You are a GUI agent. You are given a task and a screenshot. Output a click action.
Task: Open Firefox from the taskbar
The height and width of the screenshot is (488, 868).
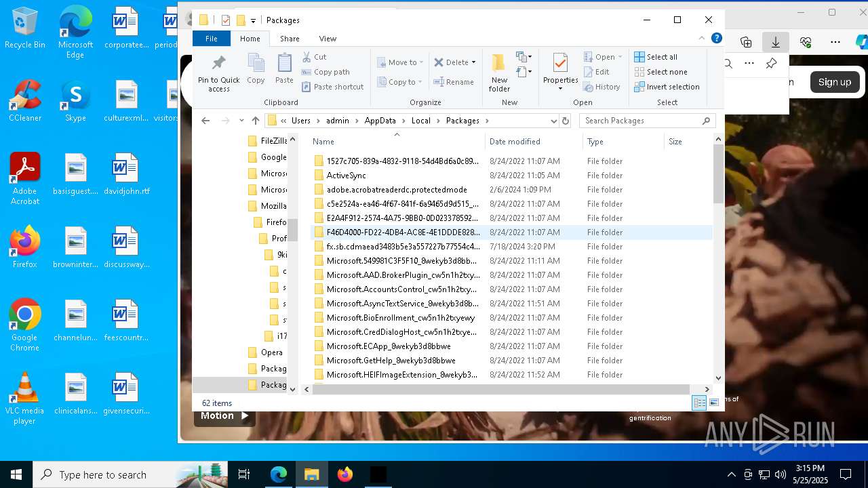point(345,474)
